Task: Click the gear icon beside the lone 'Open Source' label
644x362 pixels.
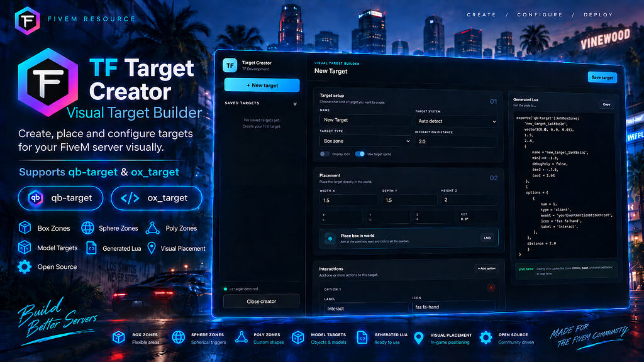Action: click(25, 266)
